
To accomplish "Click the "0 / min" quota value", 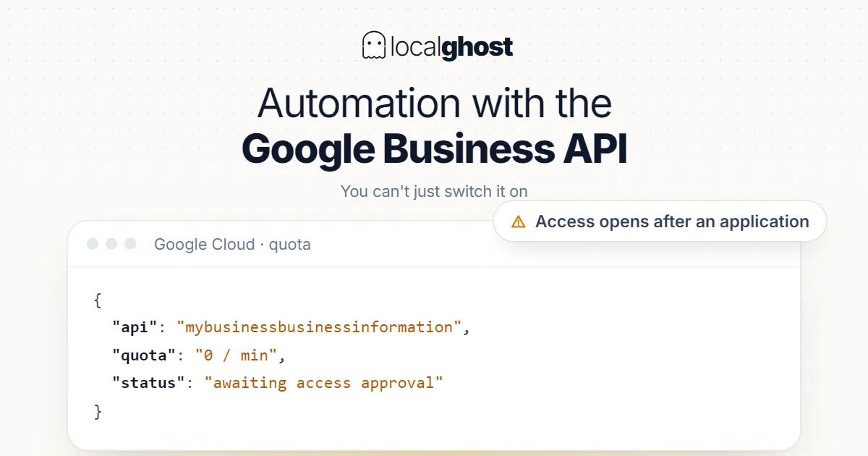I will coord(237,355).
